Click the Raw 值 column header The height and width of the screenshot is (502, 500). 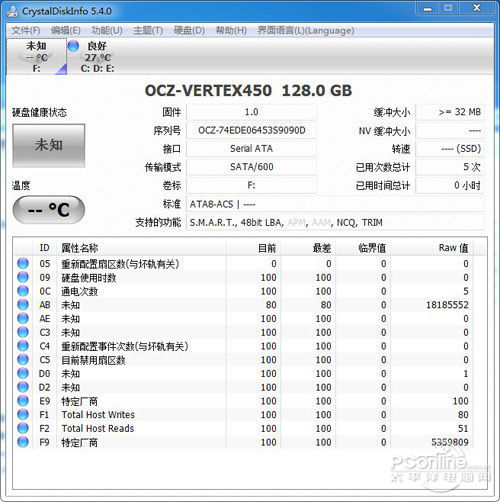coord(432,248)
